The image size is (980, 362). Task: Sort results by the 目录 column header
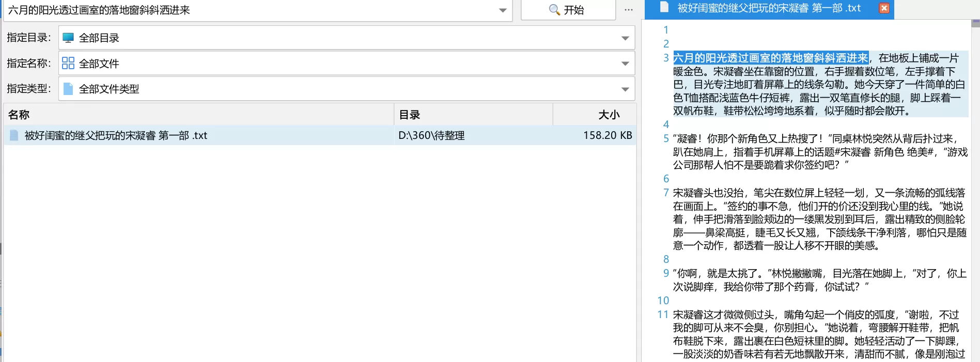[473, 115]
